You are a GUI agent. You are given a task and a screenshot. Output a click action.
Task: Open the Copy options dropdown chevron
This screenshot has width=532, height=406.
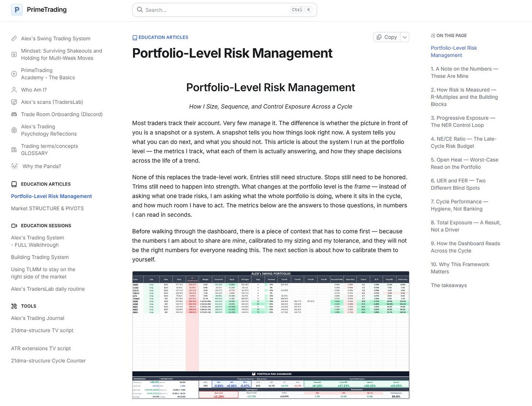[404, 37]
